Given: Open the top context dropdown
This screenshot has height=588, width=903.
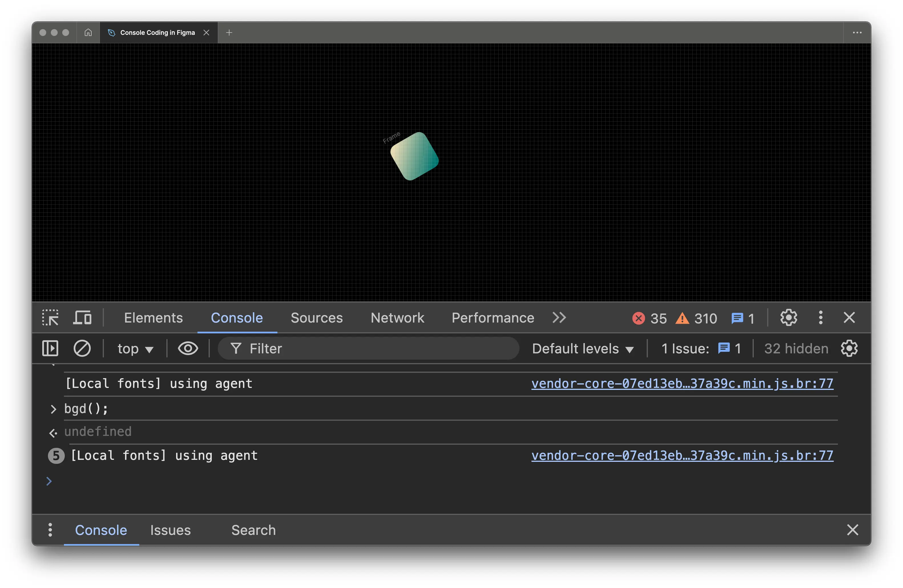Looking at the screenshot, I should [x=135, y=349].
